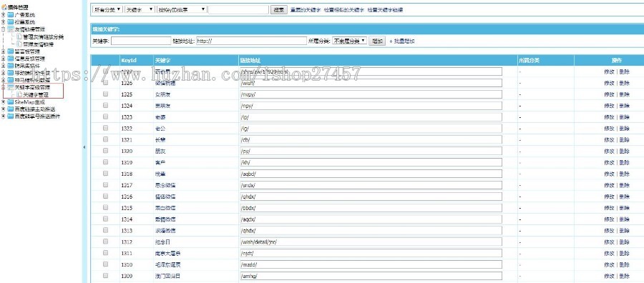This screenshot has height=283, width=644.
Task: Open the 检查关键字链接 link
Action: [385, 10]
